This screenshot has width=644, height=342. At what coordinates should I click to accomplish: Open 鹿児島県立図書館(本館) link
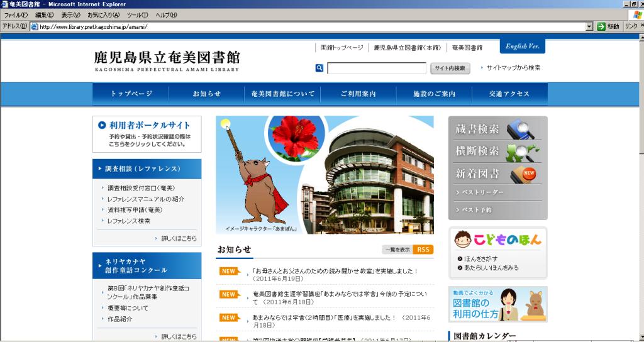[x=408, y=48]
